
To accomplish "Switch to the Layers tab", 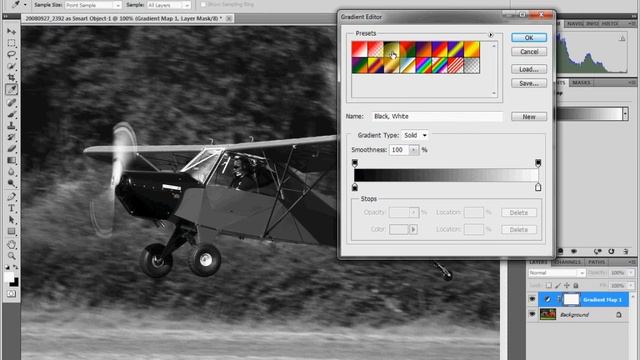I will click(538, 262).
